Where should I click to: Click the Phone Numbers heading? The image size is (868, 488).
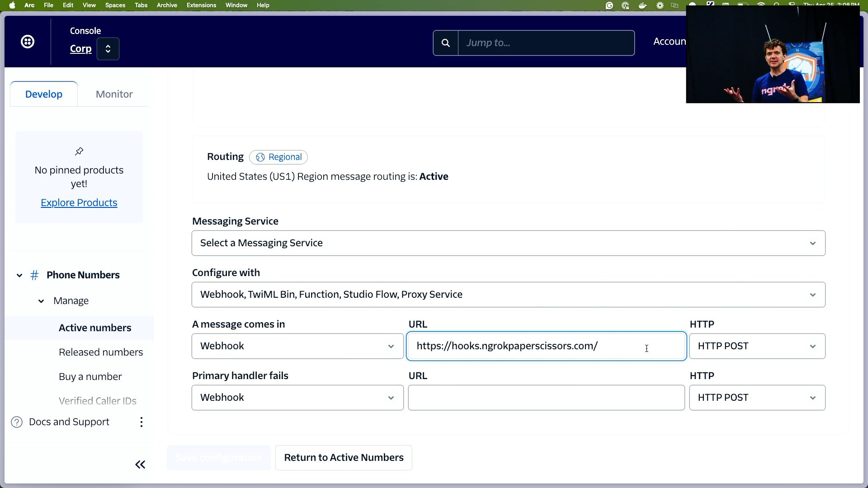pyautogui.click(x=83, y=275)
